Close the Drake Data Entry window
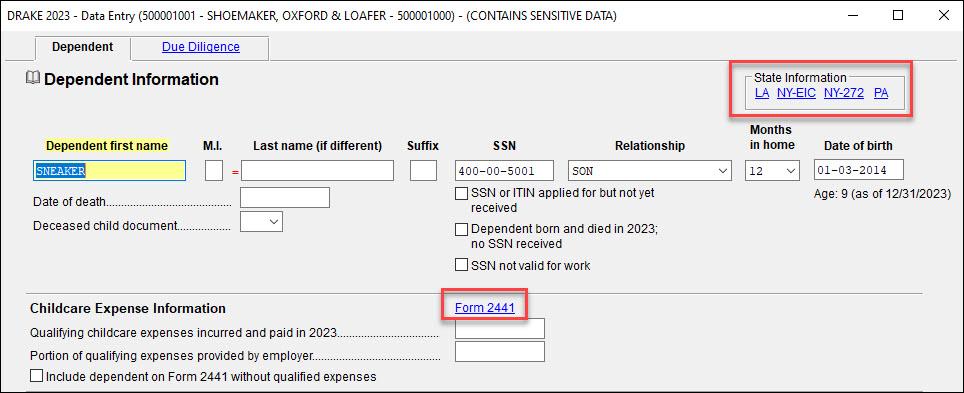 943,16
